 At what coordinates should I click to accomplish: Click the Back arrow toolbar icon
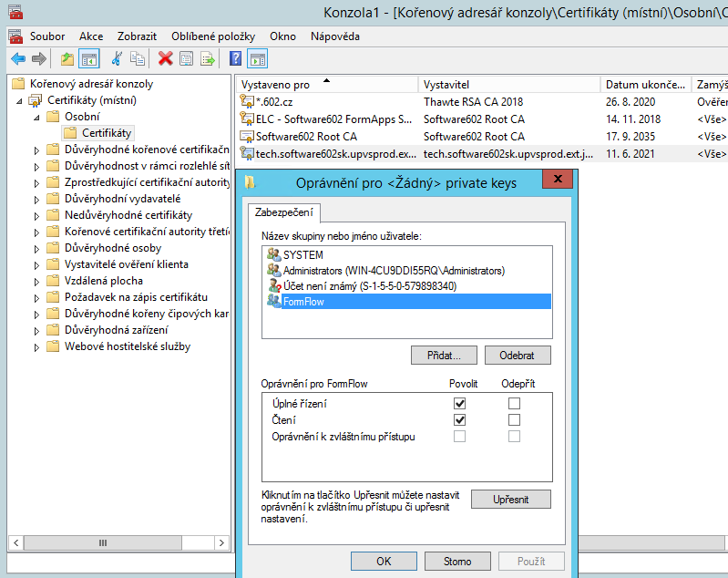[x=17, y=59]
